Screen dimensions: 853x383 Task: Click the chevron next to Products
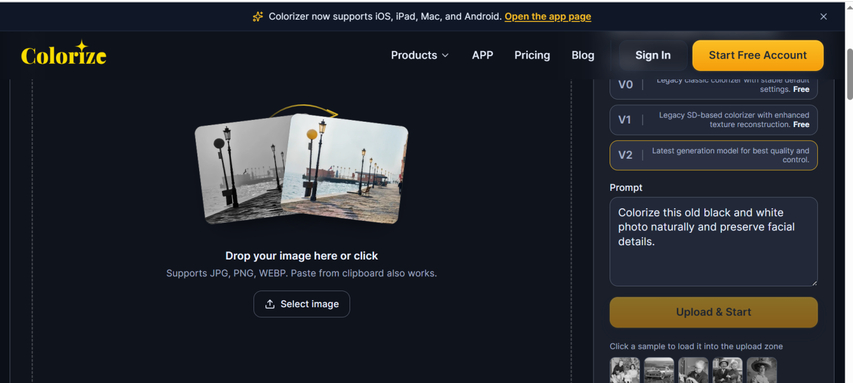[x=445, y=55]
